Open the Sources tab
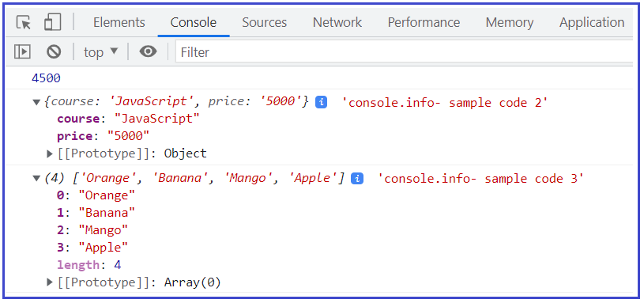Viewport: 644px width, 303px height. point(264,22)
